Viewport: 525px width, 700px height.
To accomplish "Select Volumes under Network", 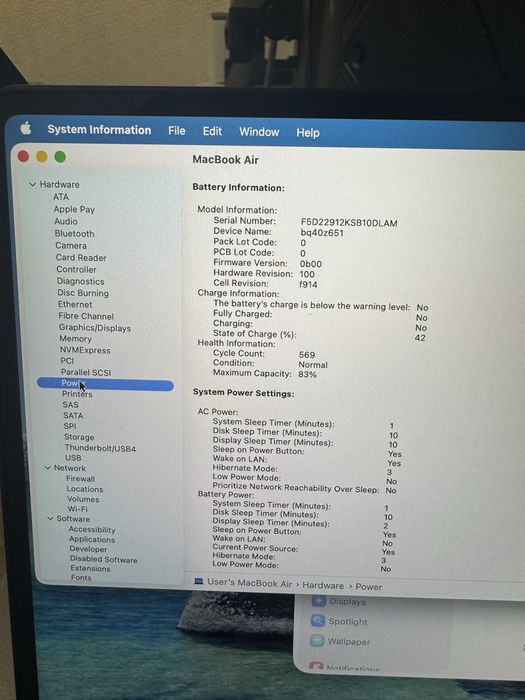I will (x=83, y=499).
